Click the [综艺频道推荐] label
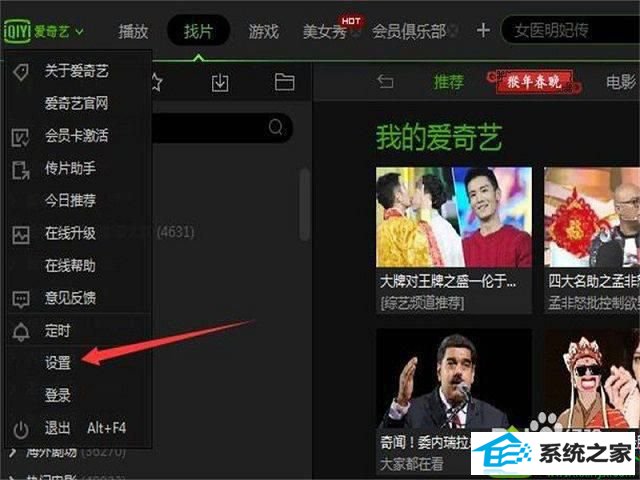Viewport: 640px width, 480px height. [422, 303]
